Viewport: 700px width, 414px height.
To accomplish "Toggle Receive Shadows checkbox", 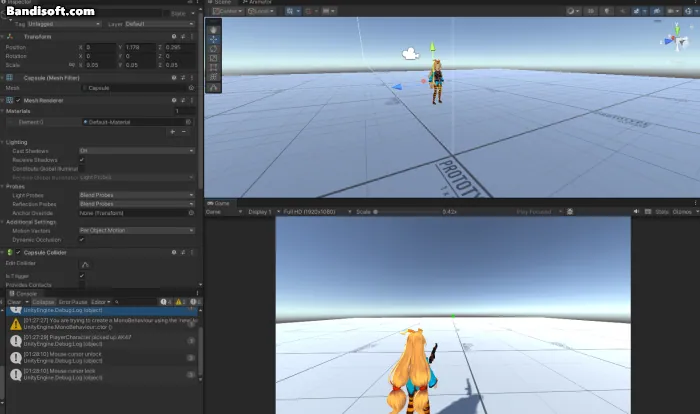I will (x=82, y=160).
